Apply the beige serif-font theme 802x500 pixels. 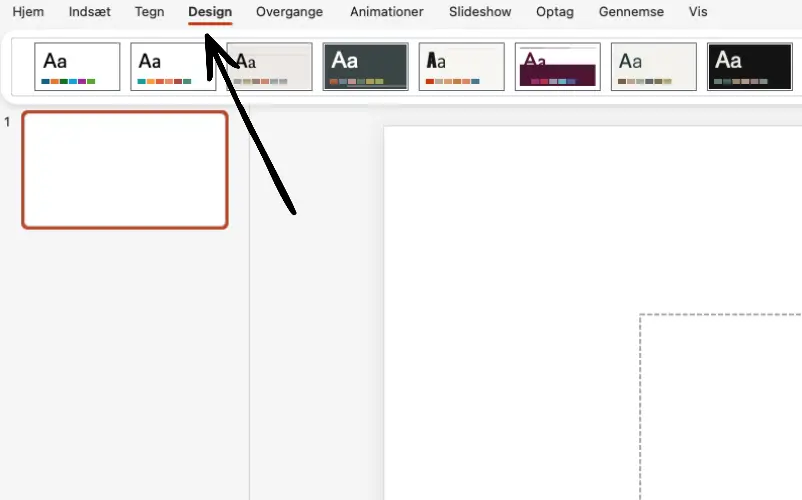click(x=270, y=66)
